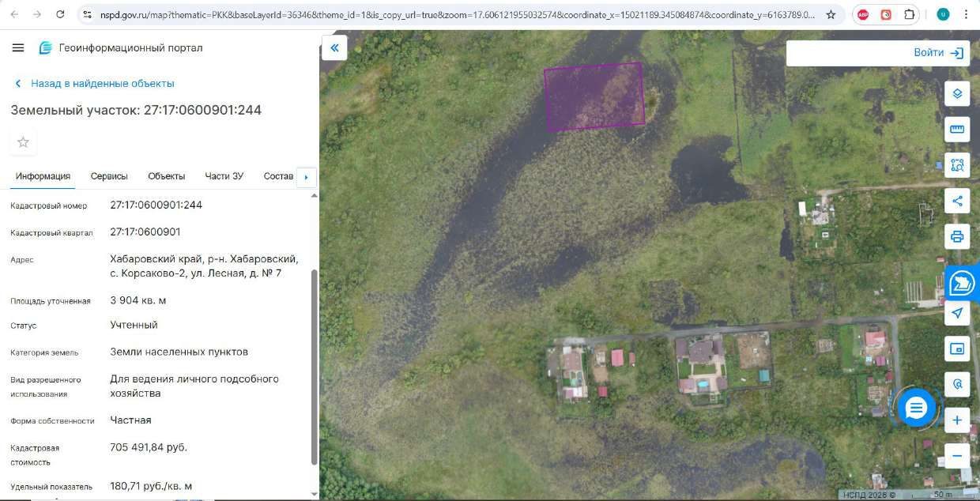Reload the page in the browser
The image size is (980, 501).
pos(61,14)
